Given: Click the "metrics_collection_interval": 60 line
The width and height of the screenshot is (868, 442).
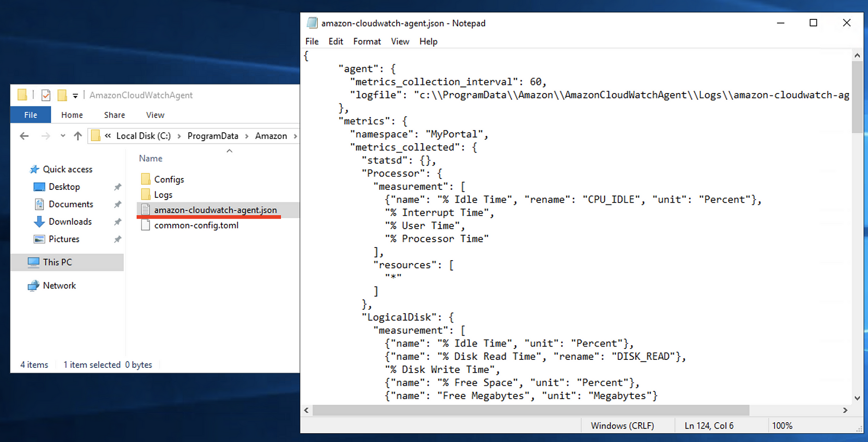Looking at the screenshot, I should click(448, 82).
